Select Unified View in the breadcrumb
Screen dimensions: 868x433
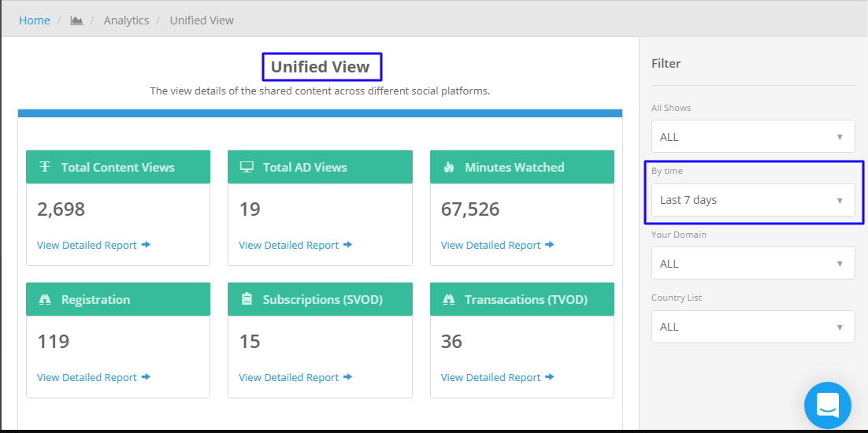click(x=202, y=20)
